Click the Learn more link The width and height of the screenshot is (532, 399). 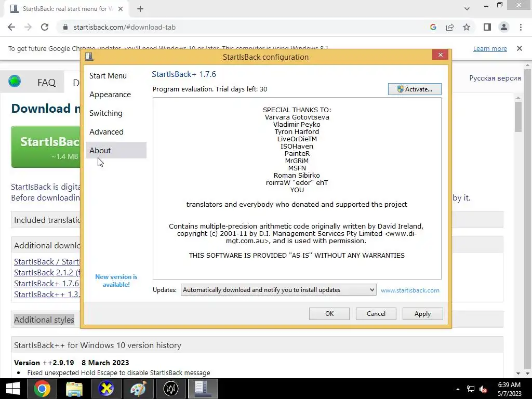[490, 48]
